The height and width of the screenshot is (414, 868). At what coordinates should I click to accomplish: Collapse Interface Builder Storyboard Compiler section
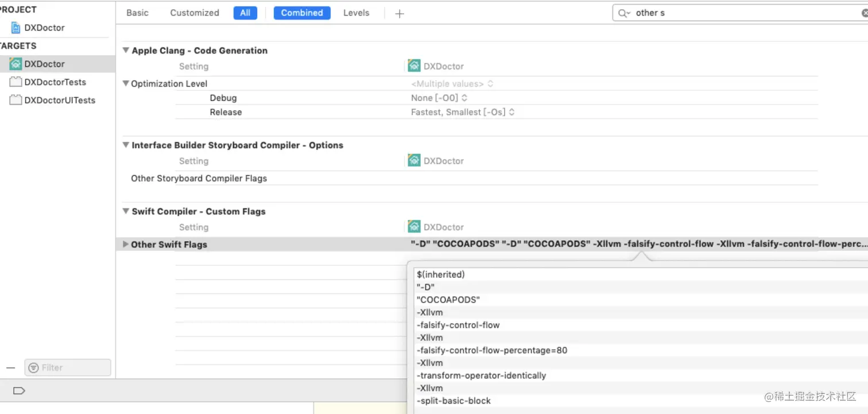pyautogui.click(x=126, y=145)
